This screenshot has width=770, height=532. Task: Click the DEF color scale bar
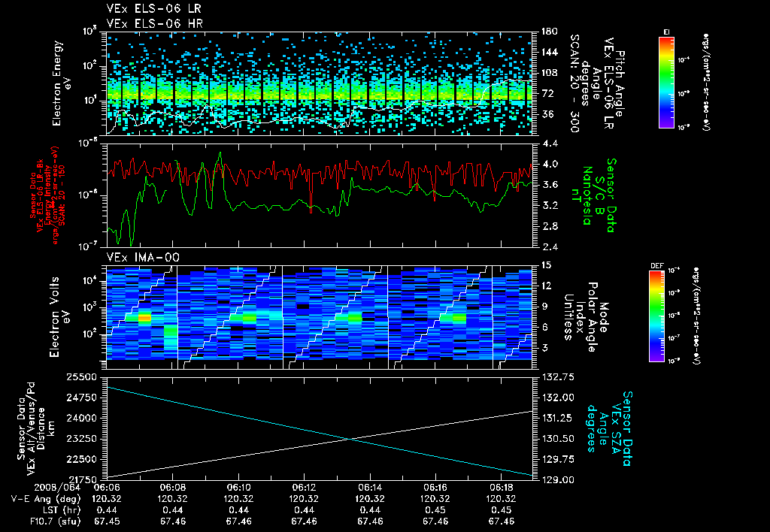pyautogui.click(x=657, y=316)
